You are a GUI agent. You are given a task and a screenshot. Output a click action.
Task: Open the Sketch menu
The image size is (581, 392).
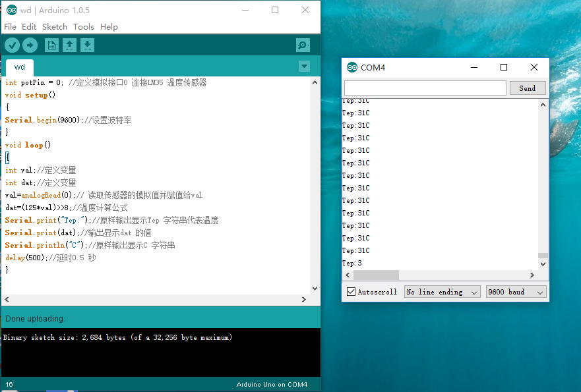click(x=55, y=26)
